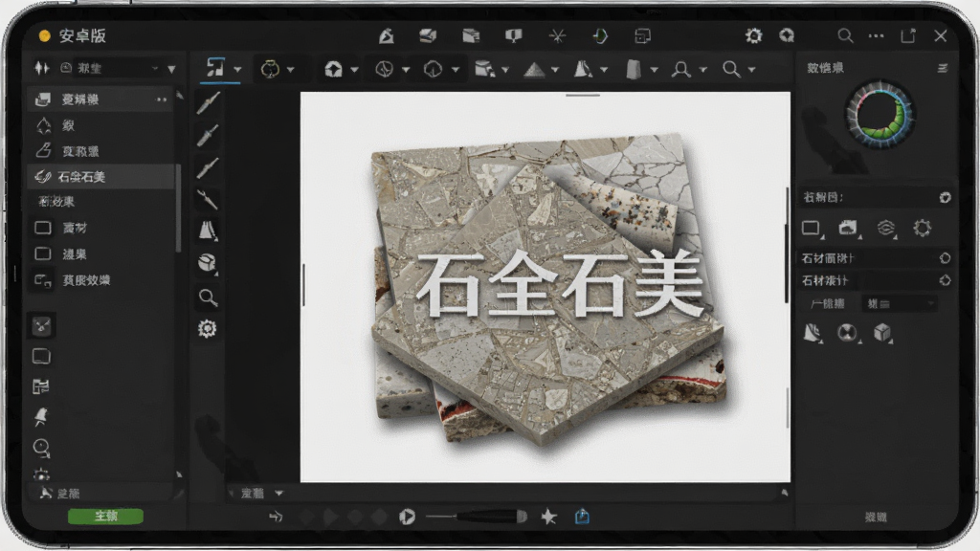
Task: Select the tweezers tool in vertical tool strip
Action: point(207,199)
